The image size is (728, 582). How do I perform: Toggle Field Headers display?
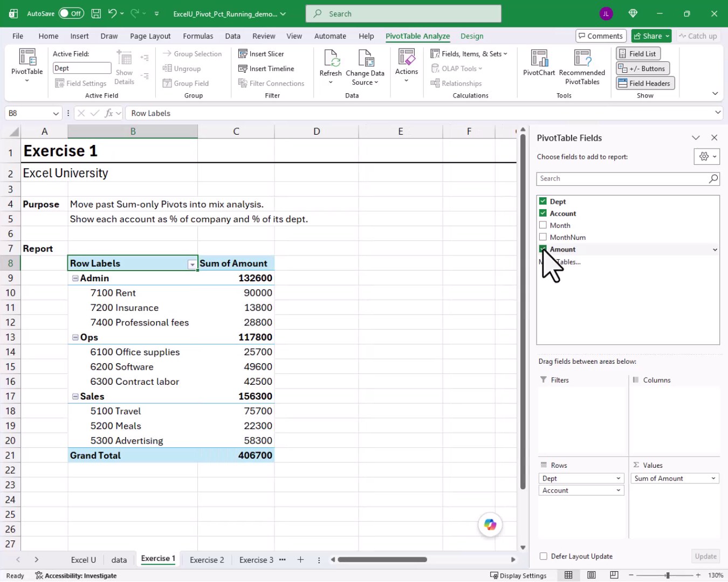tap(645, 84)
